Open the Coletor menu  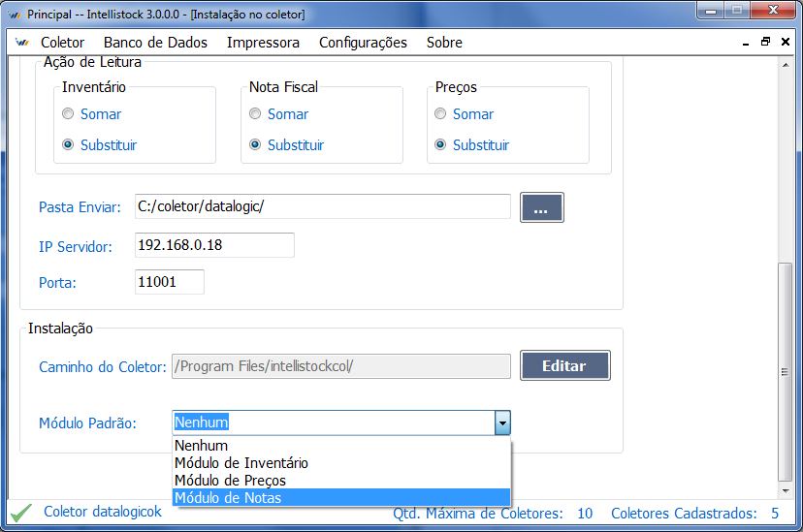[x=62, y=43]
